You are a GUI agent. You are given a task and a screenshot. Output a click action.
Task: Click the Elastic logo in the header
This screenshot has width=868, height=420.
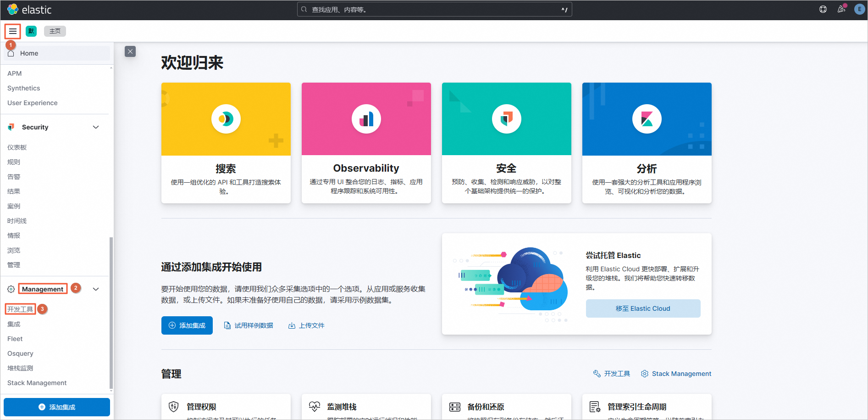pos(29,10)
